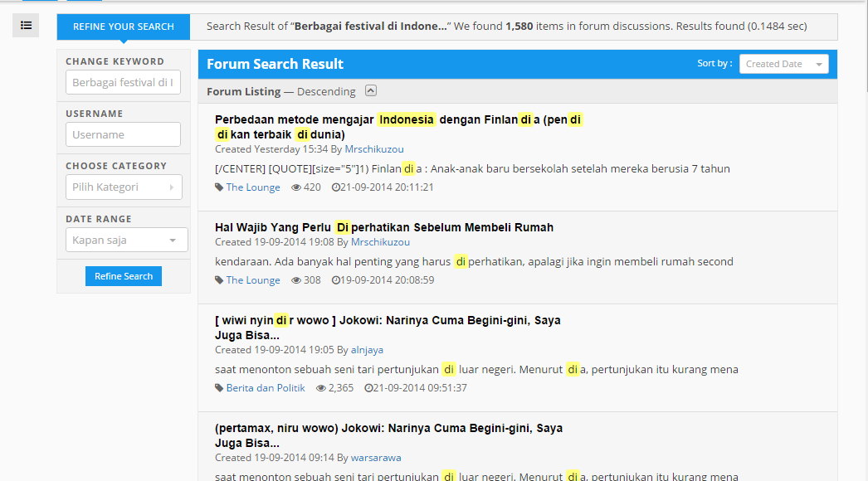Viewport: 868px width, 481px height.
Task: Click the eye views icon beside 2,365
Action: (321, 389)
